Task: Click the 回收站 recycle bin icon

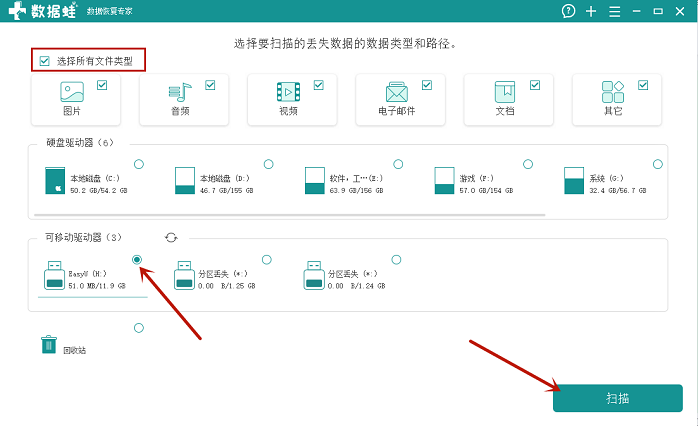Action: click(49, 345)
